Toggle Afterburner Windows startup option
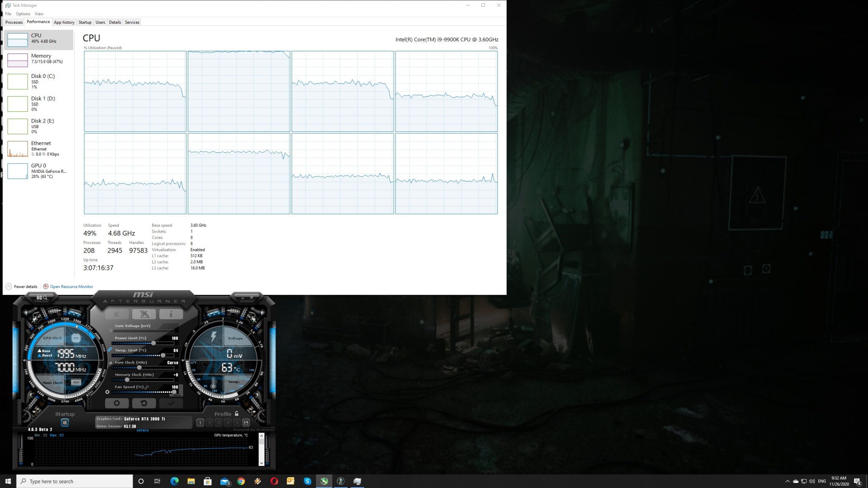This screenshot has height=488, width=868. click(64, 422)
